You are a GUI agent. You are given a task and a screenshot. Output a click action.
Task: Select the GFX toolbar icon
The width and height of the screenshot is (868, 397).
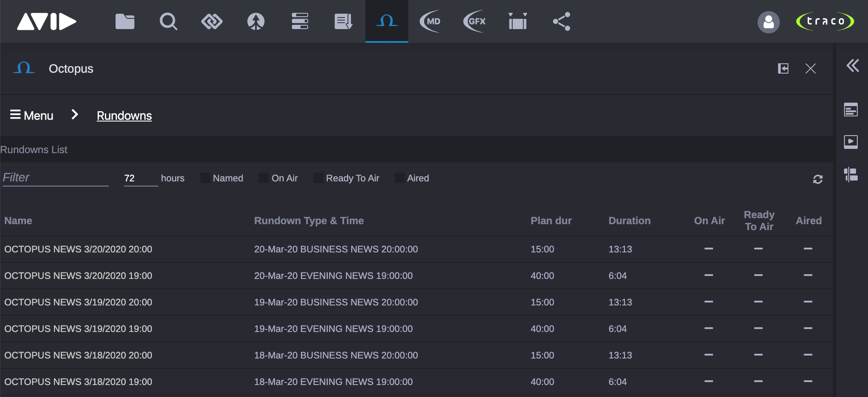[x=474, y=21]
